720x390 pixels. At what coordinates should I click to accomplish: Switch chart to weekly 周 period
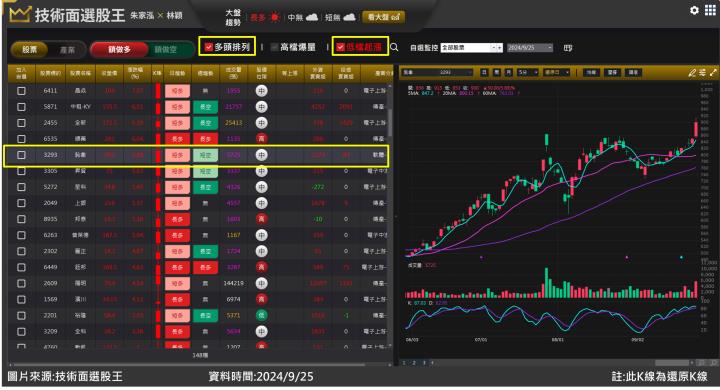[x=496, y=73]
